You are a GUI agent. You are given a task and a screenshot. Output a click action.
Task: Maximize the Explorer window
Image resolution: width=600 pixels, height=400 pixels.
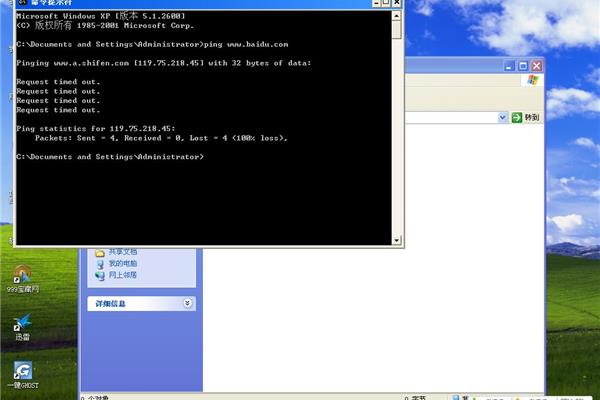tap(523, 66)
